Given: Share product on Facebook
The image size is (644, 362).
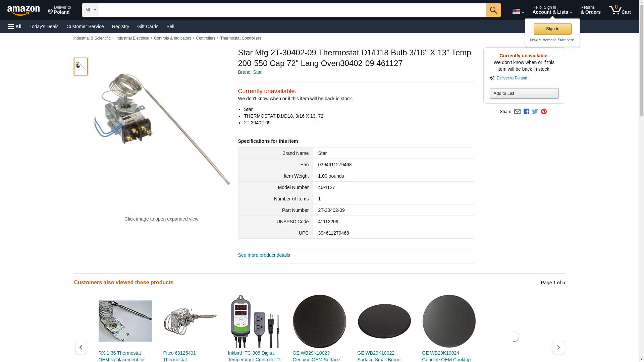Looking at the screenshot, I should 526,112.
